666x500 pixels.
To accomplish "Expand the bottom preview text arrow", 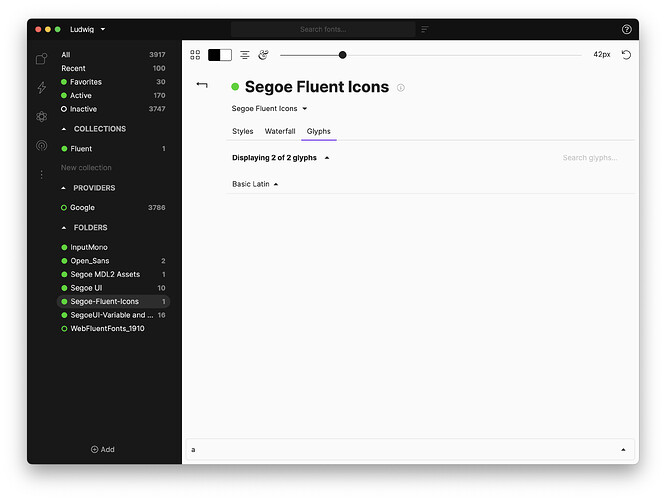I will pyautogui.click(x=623, y=449).
